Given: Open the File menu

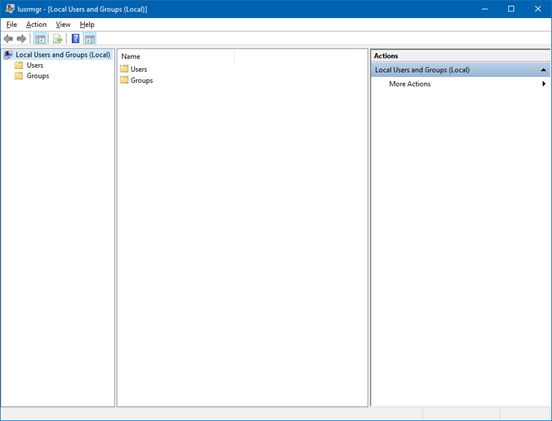Looking at the screenshot, I should [x=12, y=25].
